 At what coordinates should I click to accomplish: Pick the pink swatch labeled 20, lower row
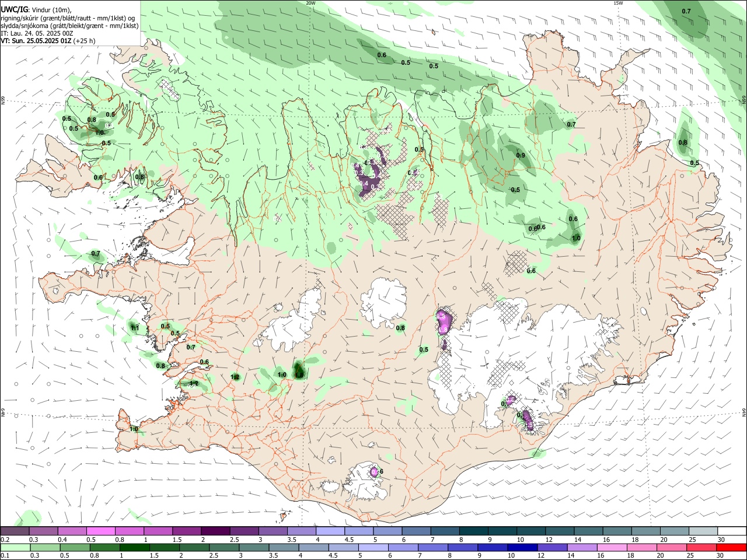[x=672, y=548]
